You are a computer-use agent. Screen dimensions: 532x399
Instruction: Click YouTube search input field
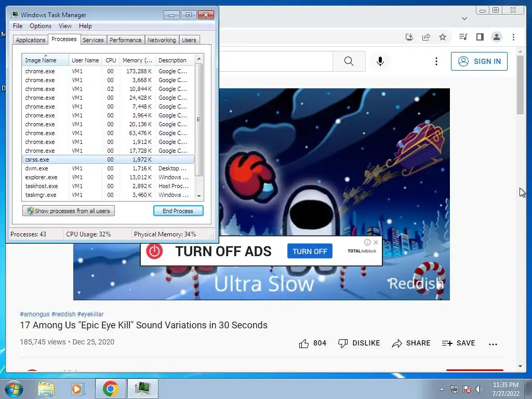(x=276, y=61)
